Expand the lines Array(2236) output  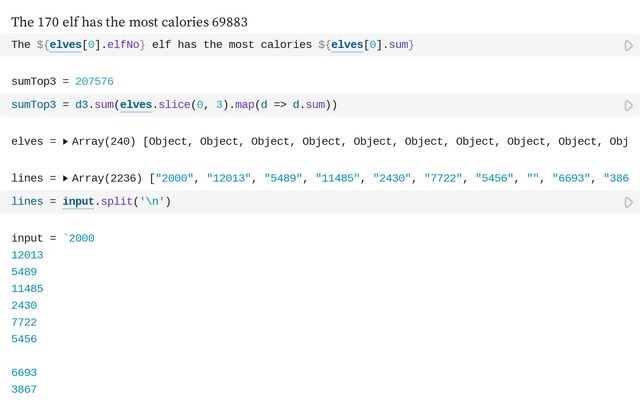tap(65, 178)
